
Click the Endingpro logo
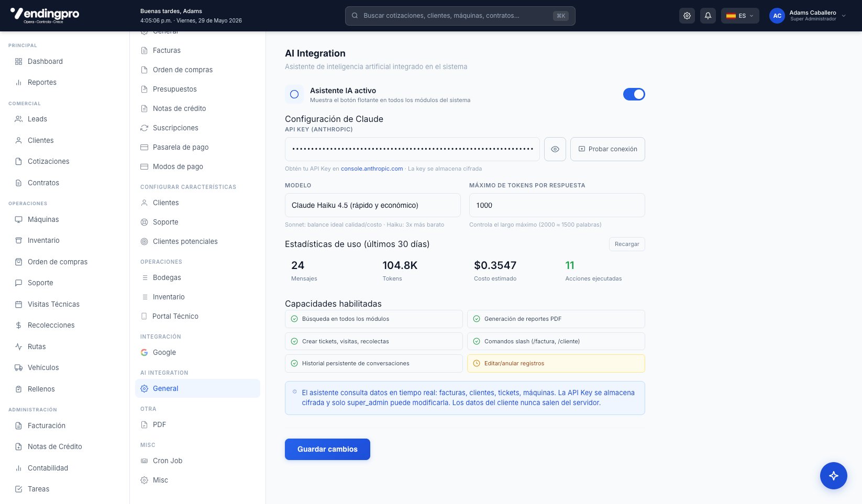point(45,15)
